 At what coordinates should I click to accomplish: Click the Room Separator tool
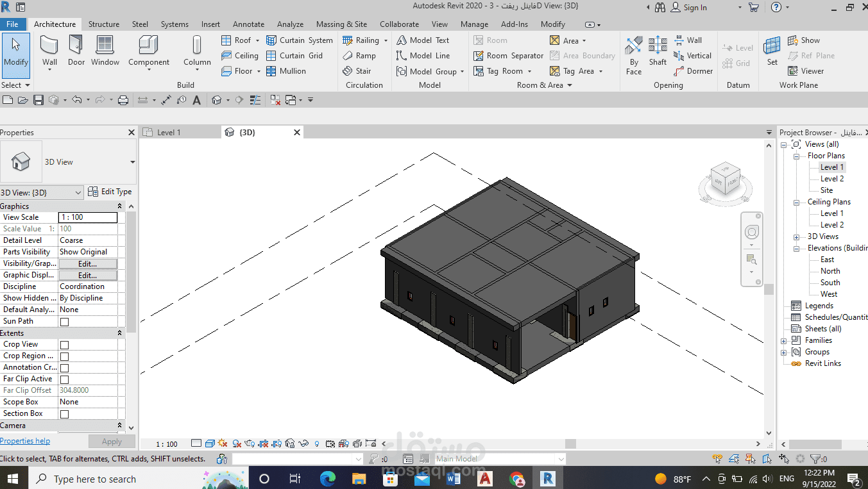coord(508,56)
